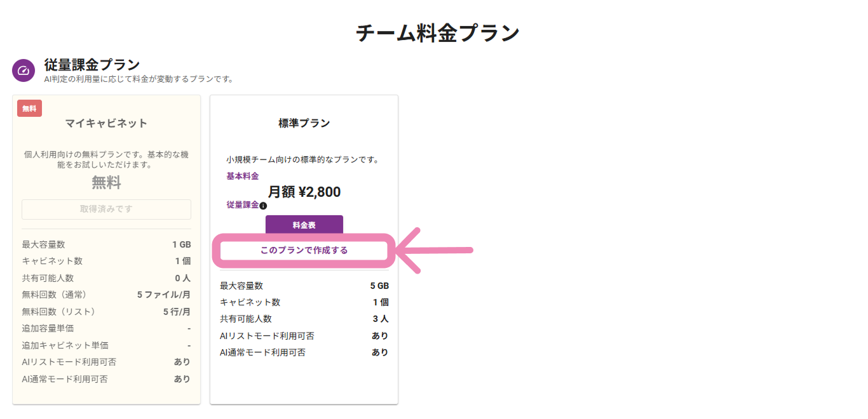Click the purple 基本料金 label
This screenshot has height=419, width=868.
(242, 176)
